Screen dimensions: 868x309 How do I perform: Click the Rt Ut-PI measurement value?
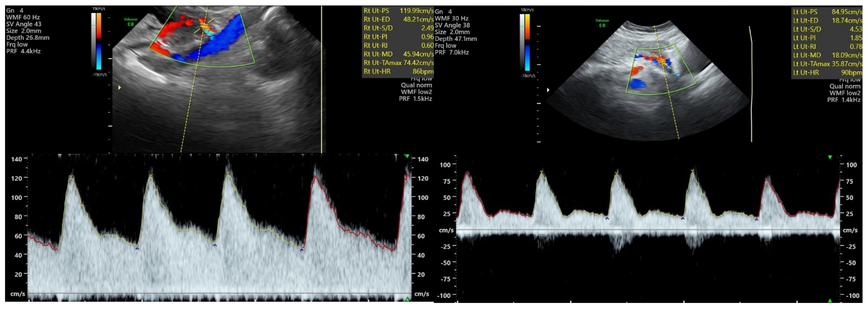click(427, 37)
